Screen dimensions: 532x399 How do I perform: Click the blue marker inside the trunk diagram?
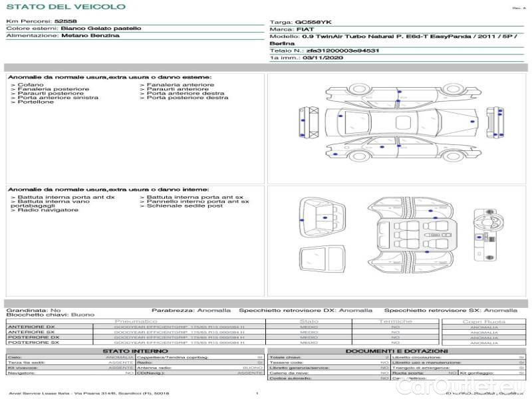(324, 218)
